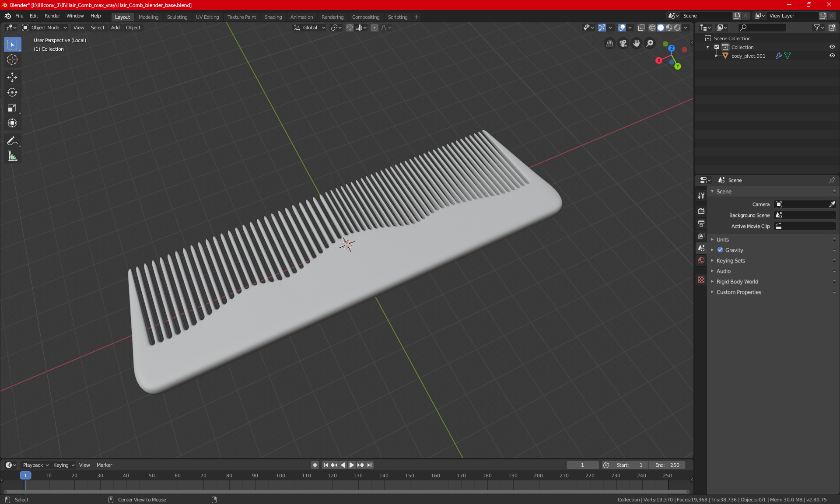Click the orthographic/perspective grid view icon

pyautogui.click(x=610, y=43)
